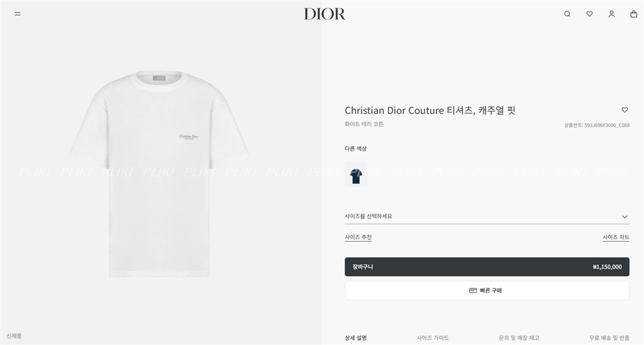Click the card icon in 빠른 구매
Image resolution: width=644 pixels, height=345 pixels.
473,291
